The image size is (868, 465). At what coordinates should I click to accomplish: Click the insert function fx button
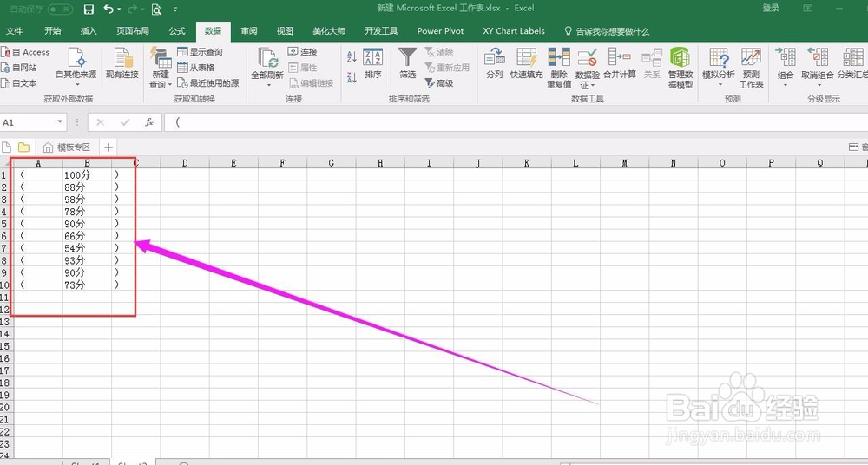[149, 122]
